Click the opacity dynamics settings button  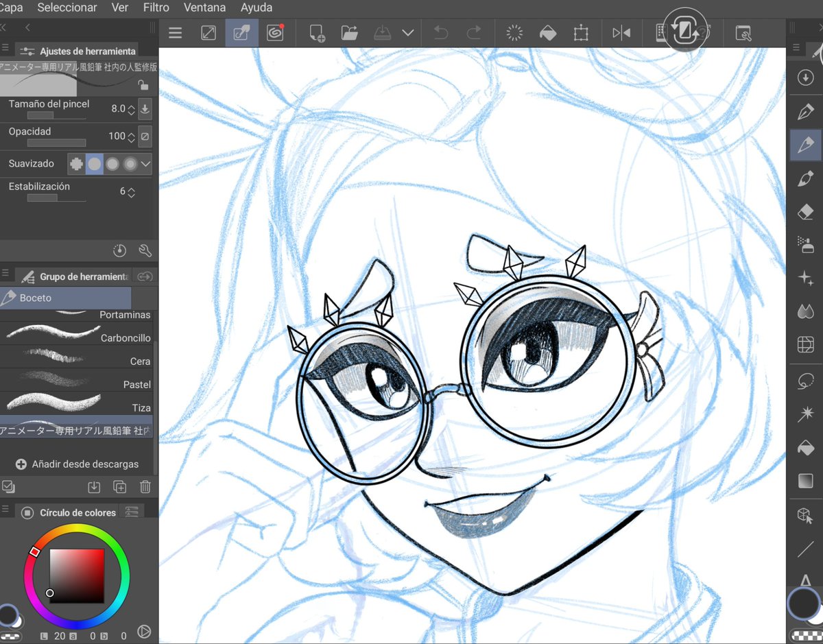coord(145,136)
